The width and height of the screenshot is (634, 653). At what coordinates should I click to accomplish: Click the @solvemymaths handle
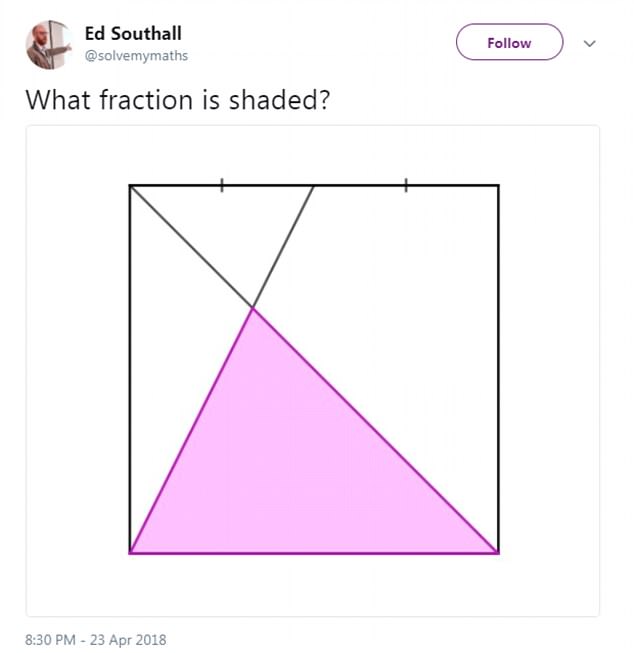coord(136,56)
